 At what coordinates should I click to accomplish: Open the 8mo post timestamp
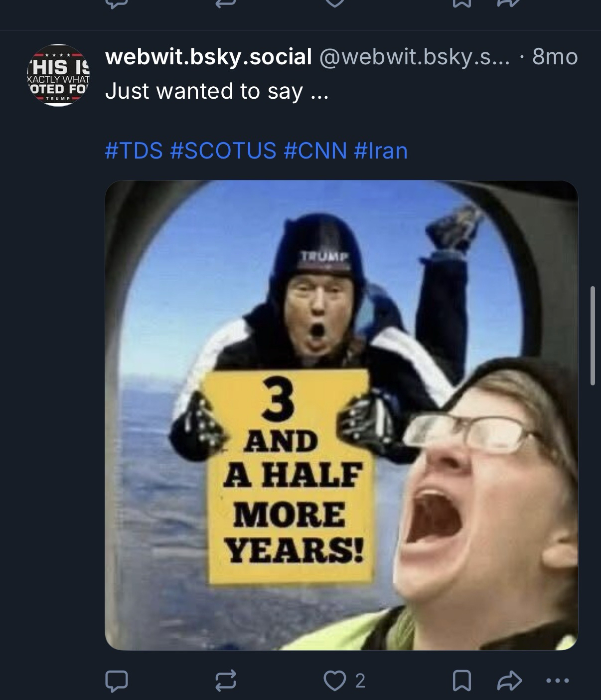(555, 57)
